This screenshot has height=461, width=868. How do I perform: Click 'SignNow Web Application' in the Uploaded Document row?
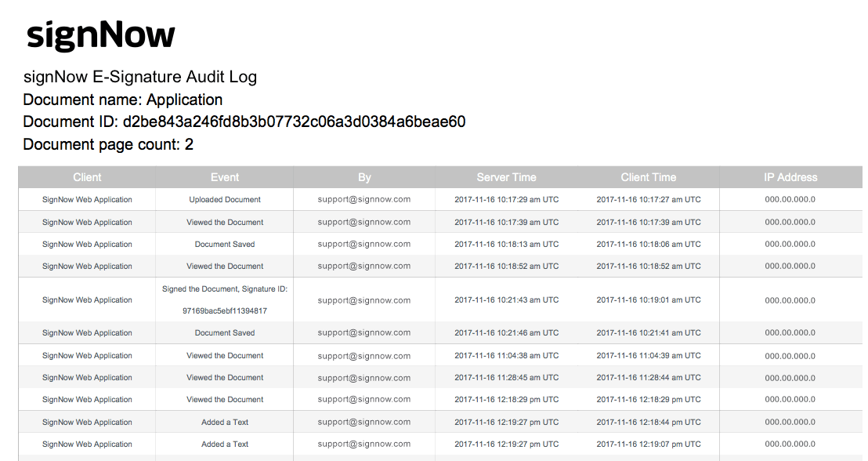pos(87,199)
